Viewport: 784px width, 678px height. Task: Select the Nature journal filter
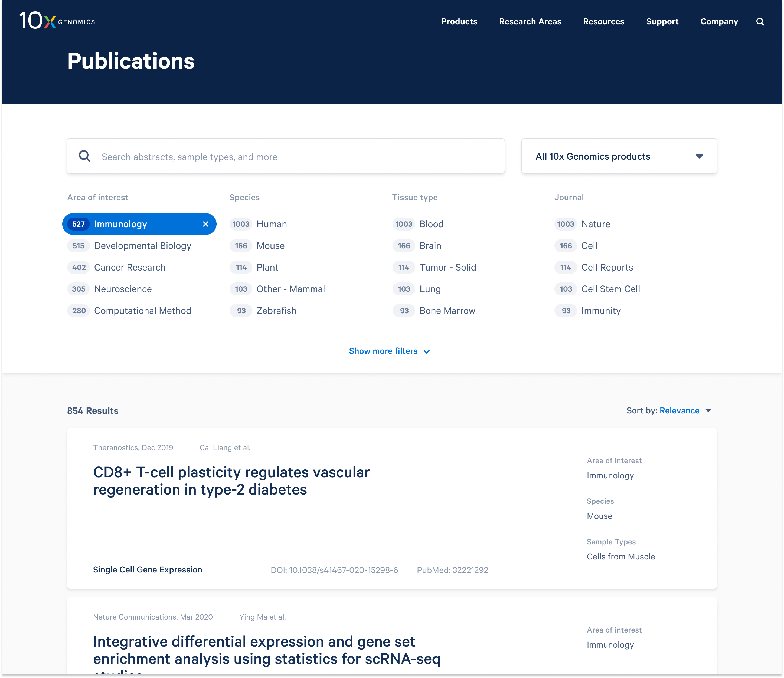coord(596,224)
